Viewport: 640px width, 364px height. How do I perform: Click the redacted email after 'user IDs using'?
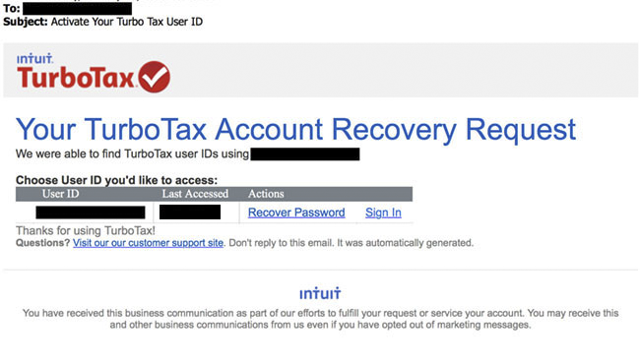click(x=305, y=154)
